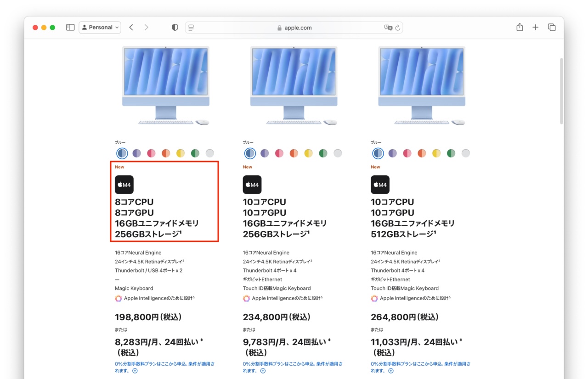Click the price 234,800円(税込)
Screen dimensions: 588x379
click(277, 317)
